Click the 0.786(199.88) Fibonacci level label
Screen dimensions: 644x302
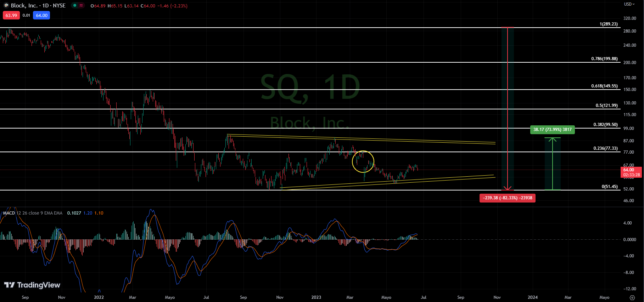[x=604, y=59]
